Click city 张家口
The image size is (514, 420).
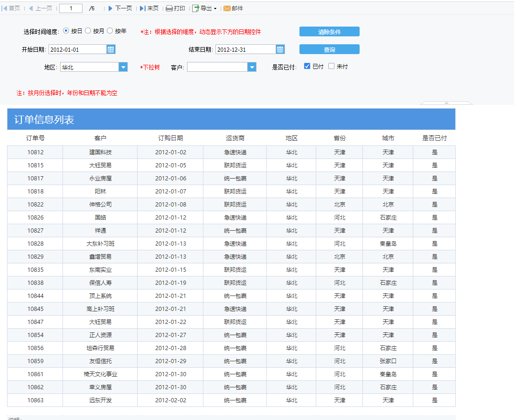pyautogui.click(x=388, y=361)
